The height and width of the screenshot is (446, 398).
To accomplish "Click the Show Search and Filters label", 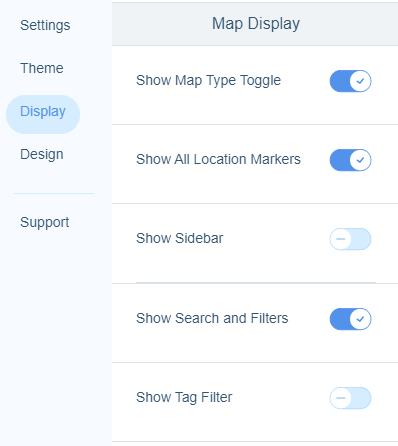I will 212,318.
